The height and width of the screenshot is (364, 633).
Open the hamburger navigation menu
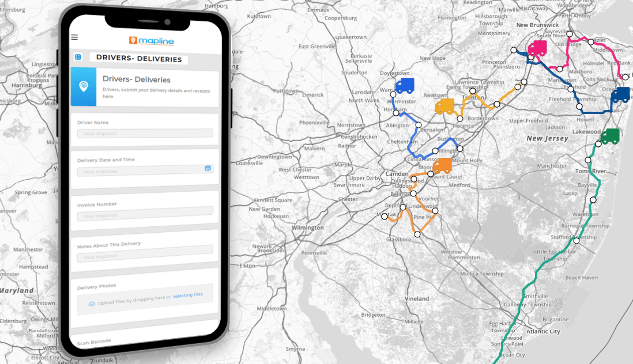(x=74, y=37)
